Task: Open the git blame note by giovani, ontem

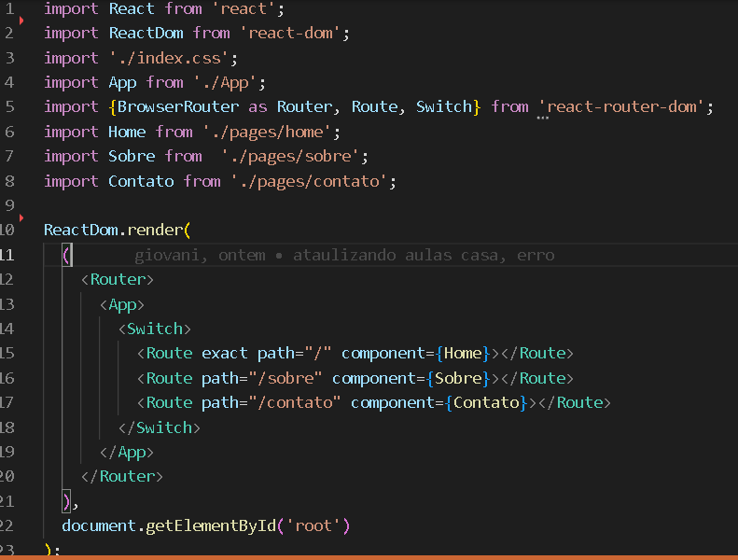Action: (x=344, y=256)
